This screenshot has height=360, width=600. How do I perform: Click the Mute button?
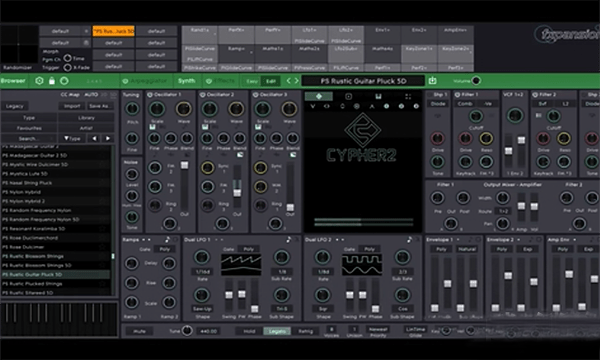pos(139,331)
